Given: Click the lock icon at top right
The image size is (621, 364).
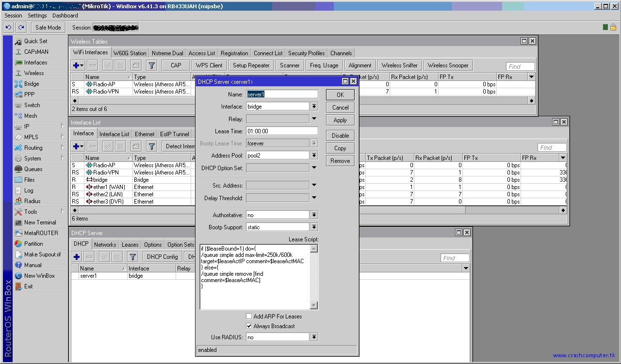Looking at the screenshot, I should pyautogui.click(x=613, y=28).
